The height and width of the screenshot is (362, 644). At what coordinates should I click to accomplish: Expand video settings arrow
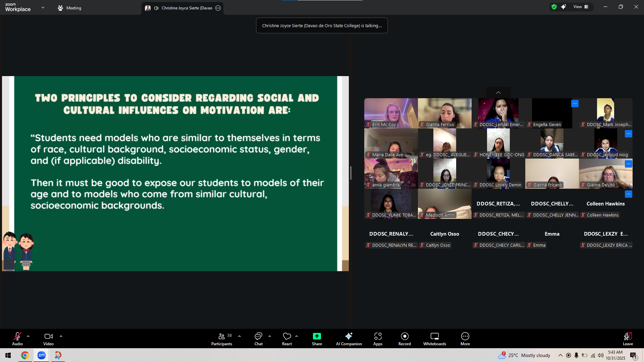tap(61, 336)
